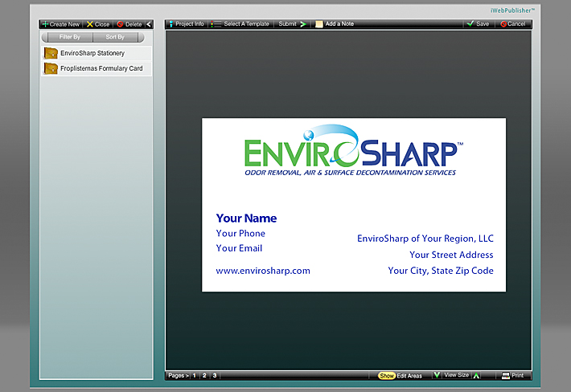Cancel the editing changes
Screen dimensions: 571x392
513,24
